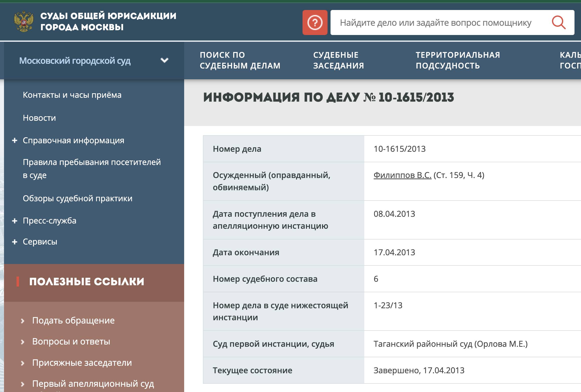Click the intake date 08.04.2013
The width and height of the screenshot is (581, 392).
pyautogui.click(x=394, y=214)
